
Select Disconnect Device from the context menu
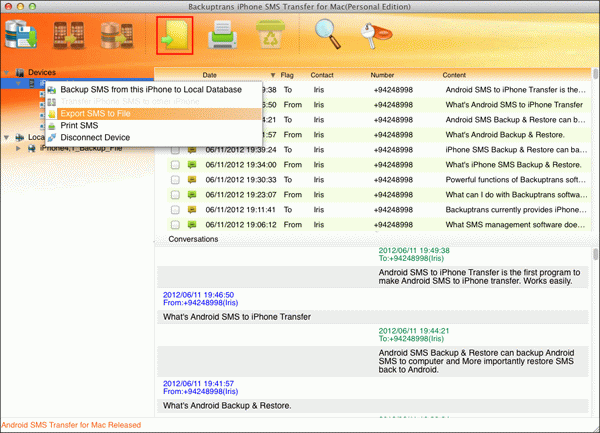tap(154, 137)
